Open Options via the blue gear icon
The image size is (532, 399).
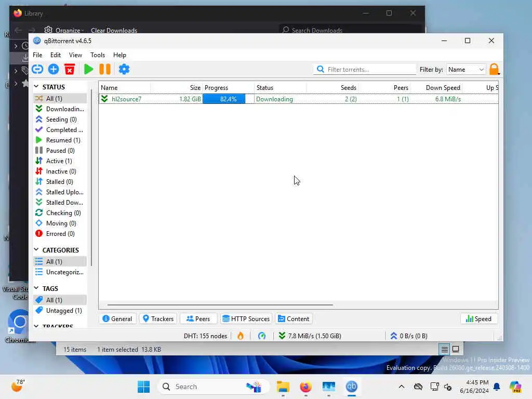[124, 69]
